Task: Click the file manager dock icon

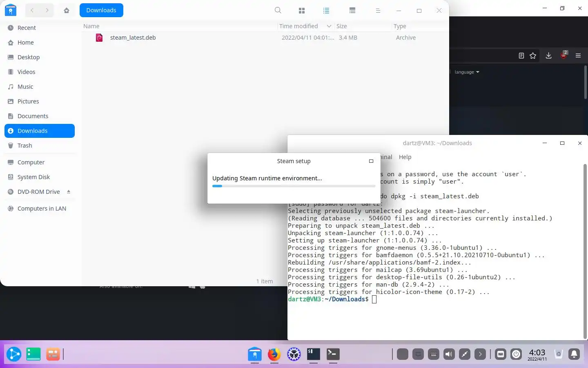Action: [x=255, y=354]
